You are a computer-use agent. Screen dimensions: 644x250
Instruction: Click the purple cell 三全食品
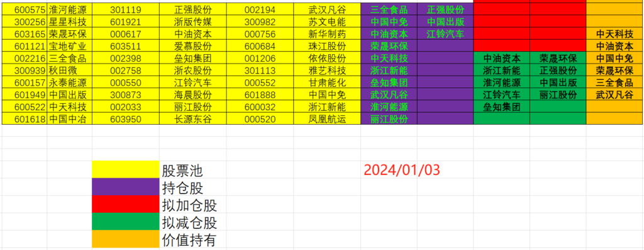[x=389, y=9]
